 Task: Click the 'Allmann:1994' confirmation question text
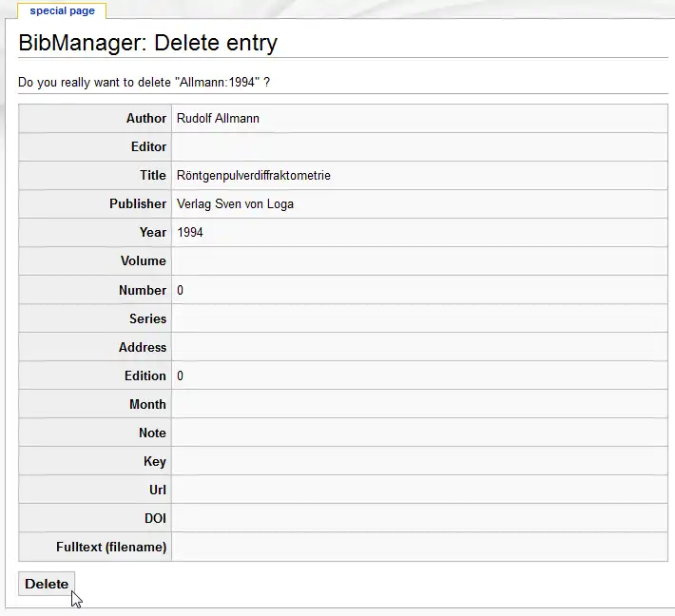145,83
